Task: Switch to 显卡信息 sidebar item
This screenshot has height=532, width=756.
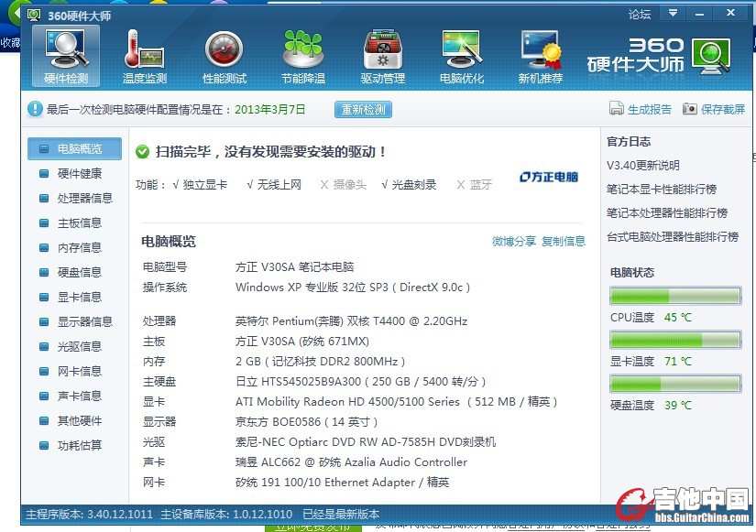Action: 79,297
